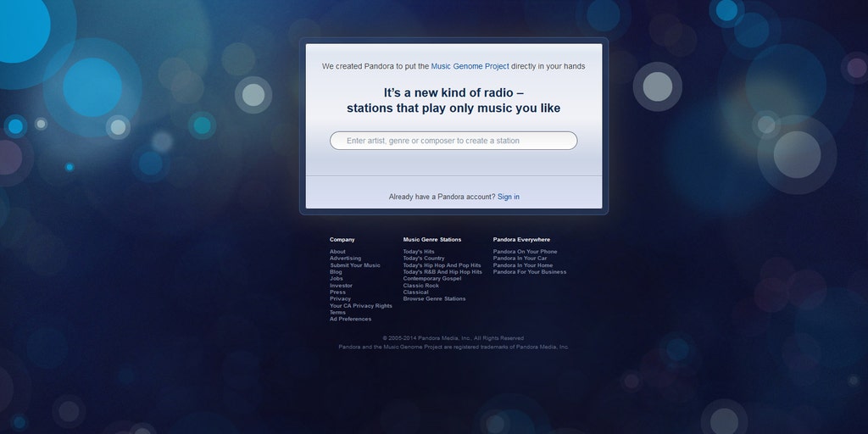Visit Pandora In Your Car link
Image resolution: width=868 pixels, height=434 pixels.
point(520,259)
